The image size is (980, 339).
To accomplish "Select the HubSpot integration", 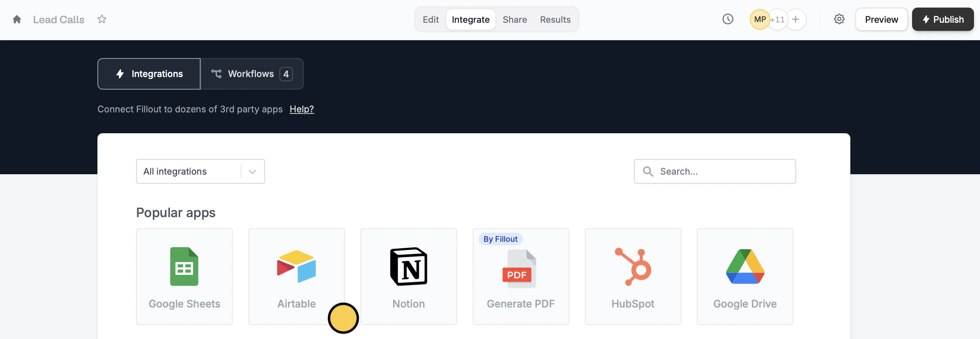I will point(633,276).
